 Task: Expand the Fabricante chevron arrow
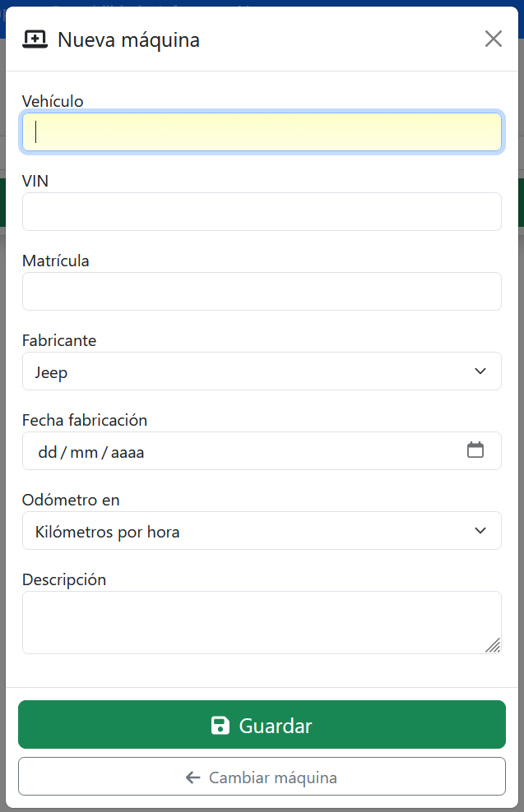click(481, 371)
